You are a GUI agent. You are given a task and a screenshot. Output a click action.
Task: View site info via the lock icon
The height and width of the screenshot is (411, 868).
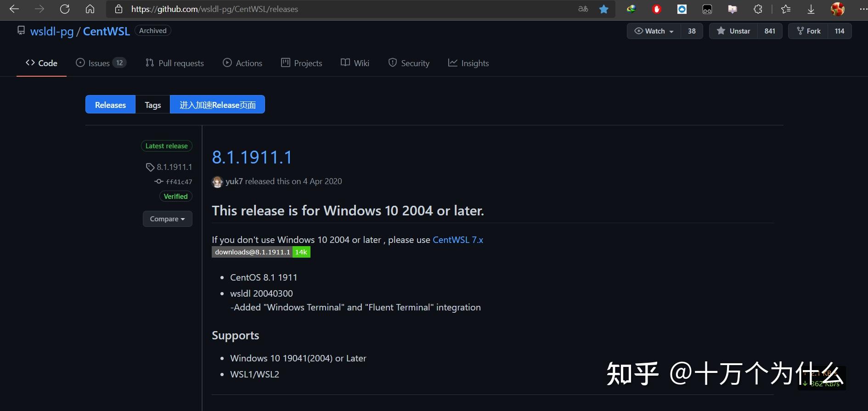(118, 9)
